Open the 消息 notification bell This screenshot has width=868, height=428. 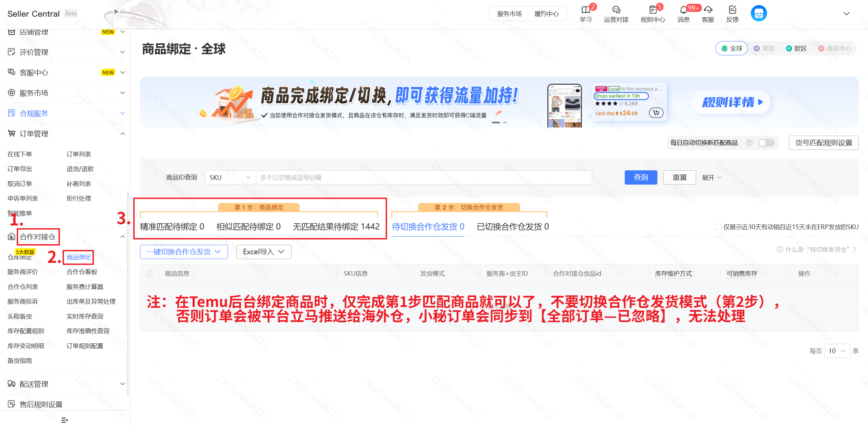[x=683, y=10]
